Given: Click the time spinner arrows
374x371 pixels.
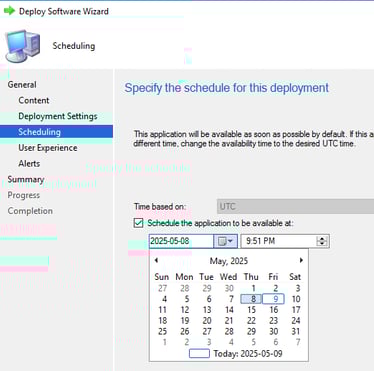Looking at the screenshot, I should point(322,241).
